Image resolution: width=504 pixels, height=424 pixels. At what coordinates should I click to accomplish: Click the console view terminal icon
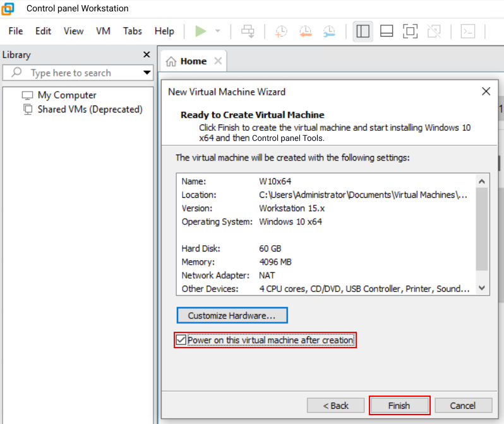[467, 31]
